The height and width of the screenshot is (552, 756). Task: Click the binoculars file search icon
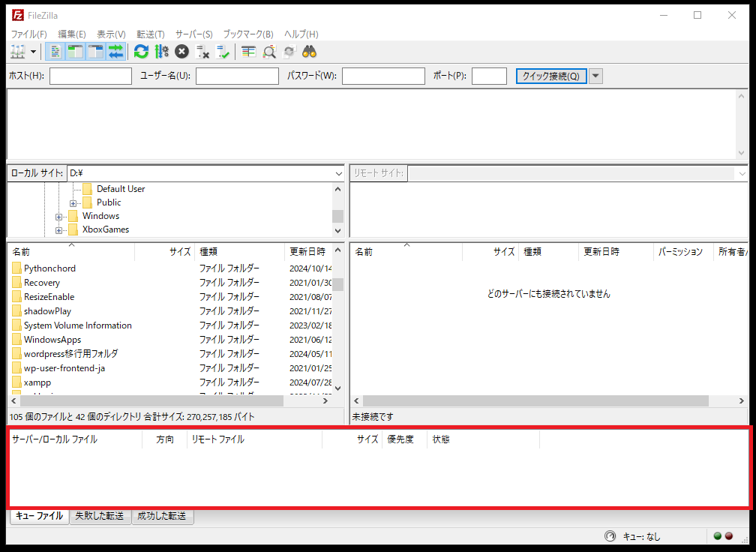[310, 52]
